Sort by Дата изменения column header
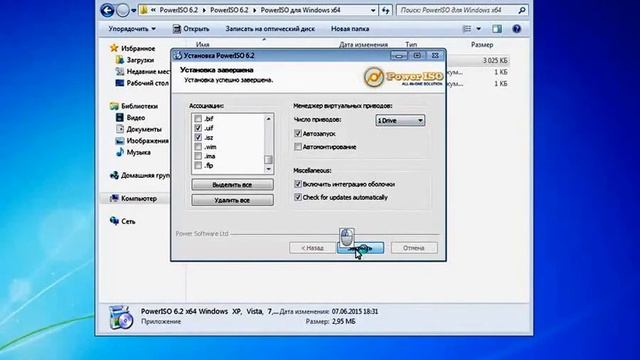The height and width of the screenshot is (360, 640). [x=363, y=44]
